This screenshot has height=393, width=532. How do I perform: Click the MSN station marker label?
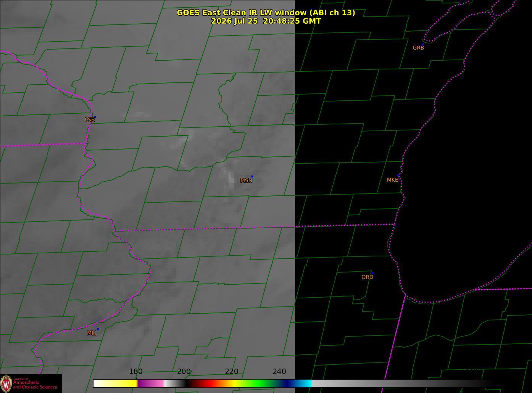coord(246,180)
